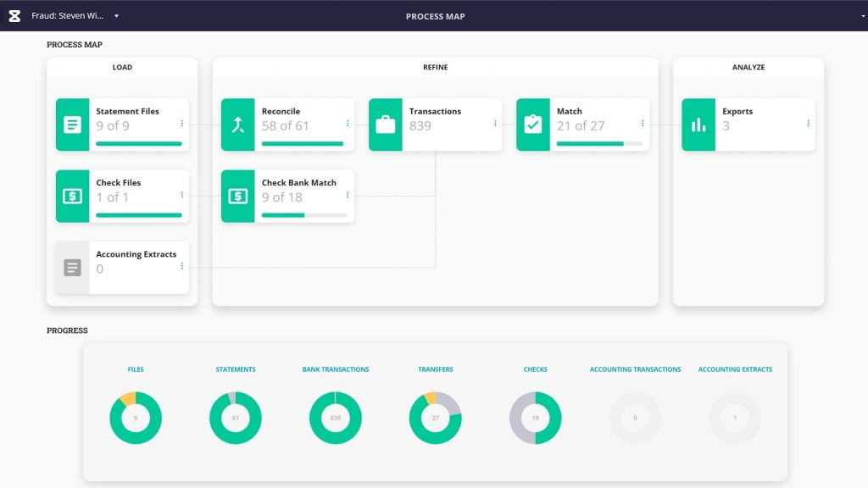
Task: Click the Check Files dollar icon
Action: click(x=73, y=196)
